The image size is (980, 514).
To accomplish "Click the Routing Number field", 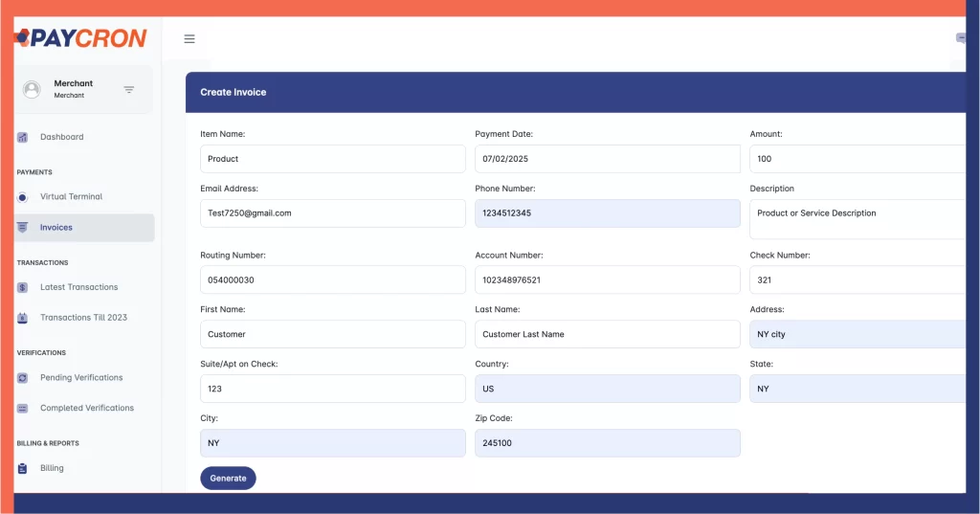I will [332, 280].
